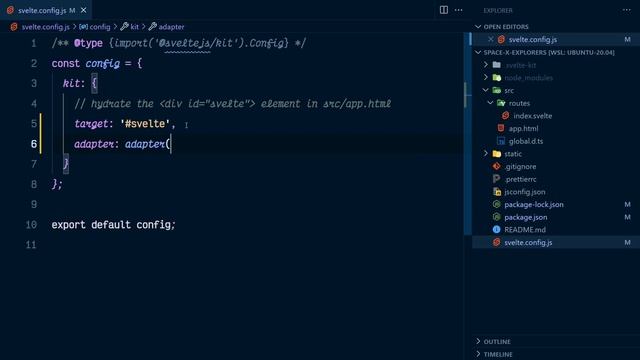Screen dimensions: 640x360
Task: Close the svelte.config.js editor tab
Action: click(x=84, y=10)
